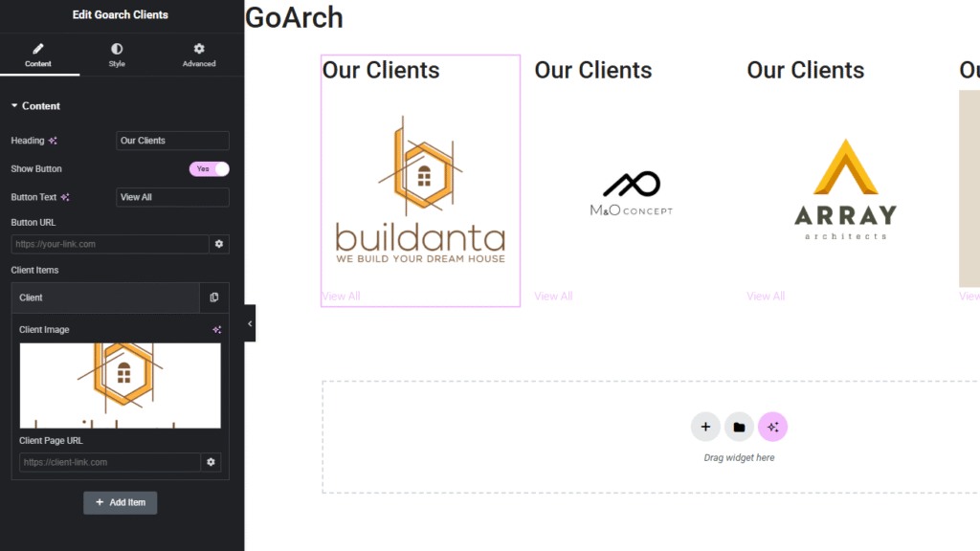Click the Edit Goarch Clients panel title

pyautogui.click(x=120, y=15)
